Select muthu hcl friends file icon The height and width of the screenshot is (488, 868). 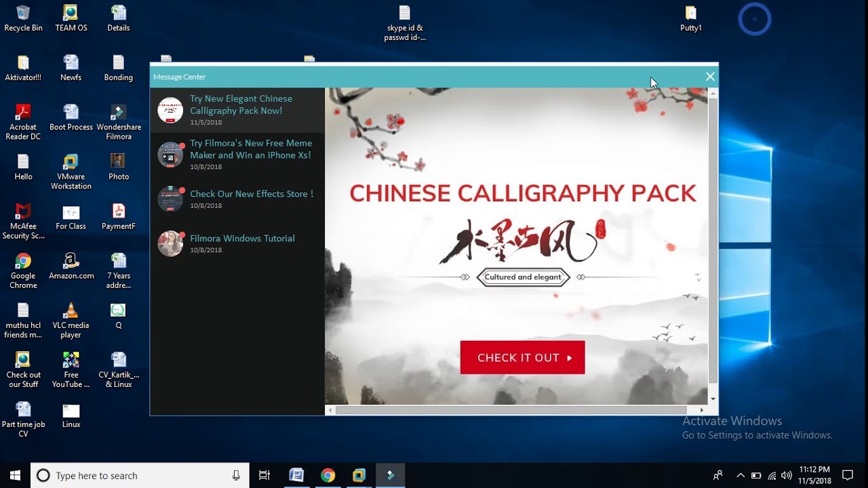[x=23, y=320]
